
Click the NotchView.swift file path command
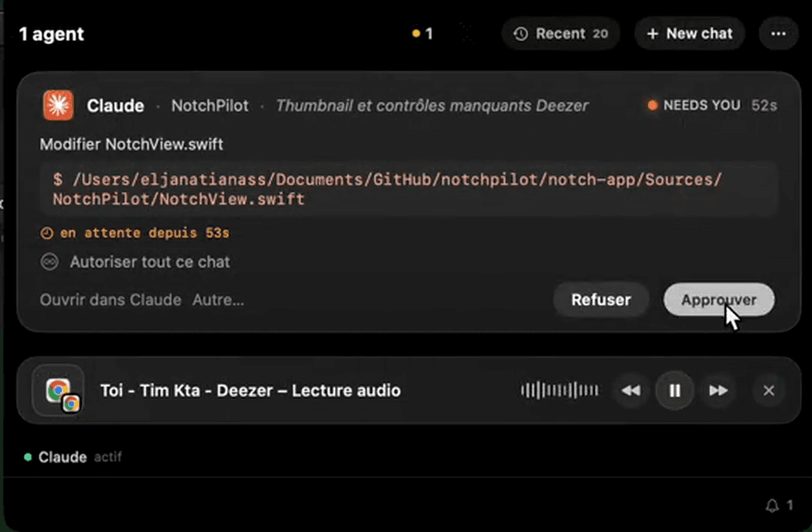tap(409, 189)
